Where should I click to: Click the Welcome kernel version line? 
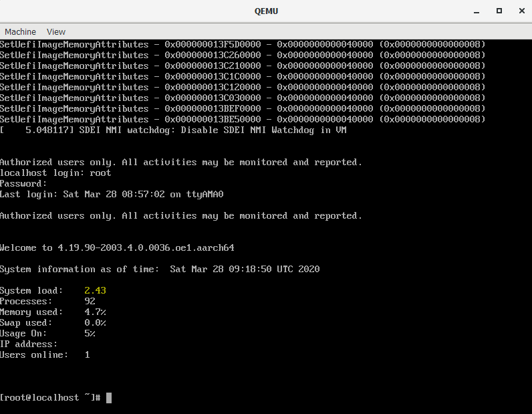tap(117, 248)
